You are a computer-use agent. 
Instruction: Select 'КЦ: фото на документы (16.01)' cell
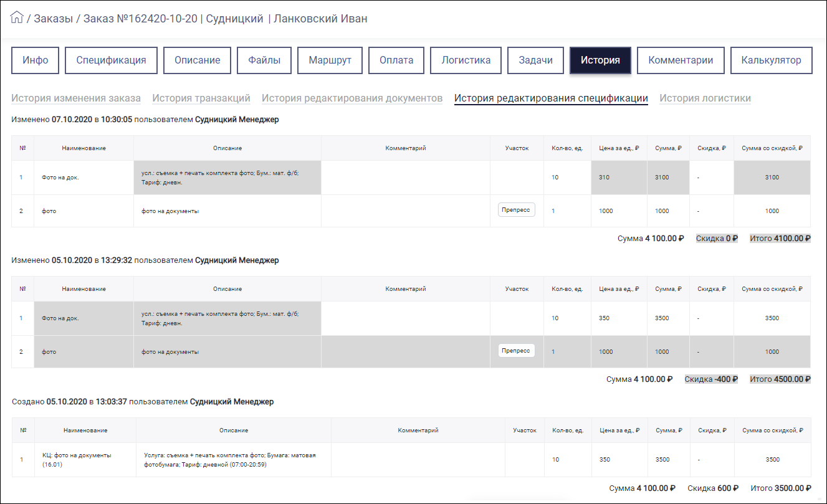(85, 460)
